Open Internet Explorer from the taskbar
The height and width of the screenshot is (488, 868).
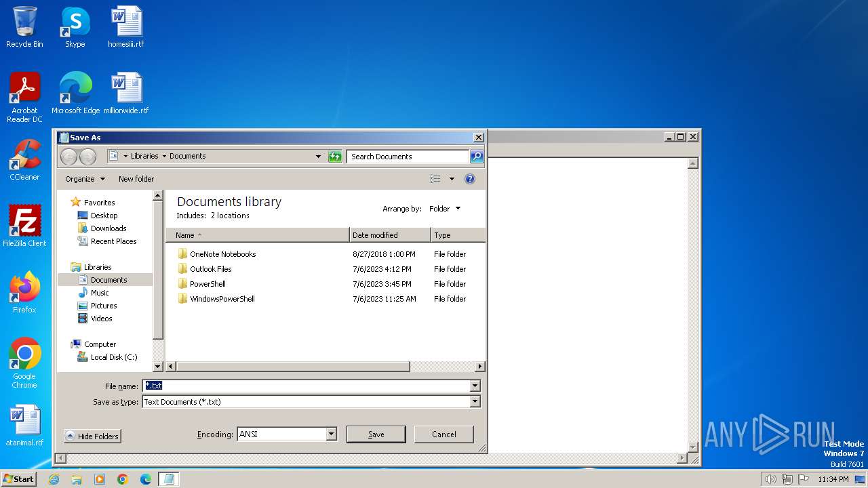(x=54, y=479)
